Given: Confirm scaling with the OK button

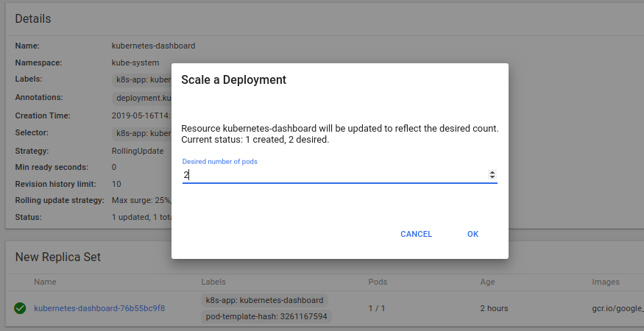Looking at the screenshot, I should [473, 234].
